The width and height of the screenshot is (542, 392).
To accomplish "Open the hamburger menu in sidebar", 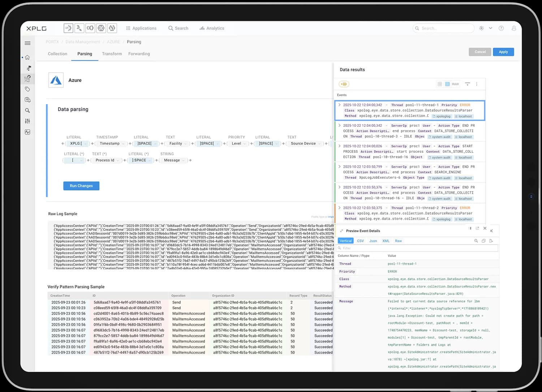I will click(27, 43).
